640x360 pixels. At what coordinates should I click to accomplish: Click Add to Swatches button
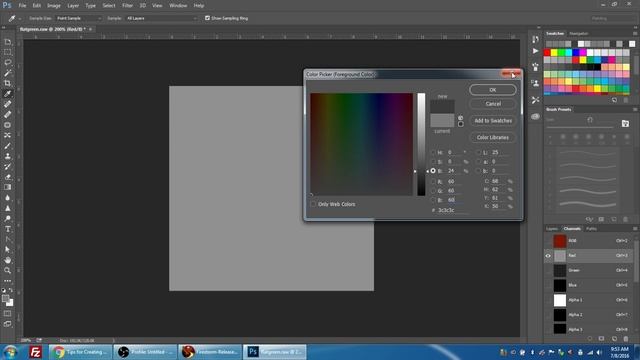[x=493, y=121]
